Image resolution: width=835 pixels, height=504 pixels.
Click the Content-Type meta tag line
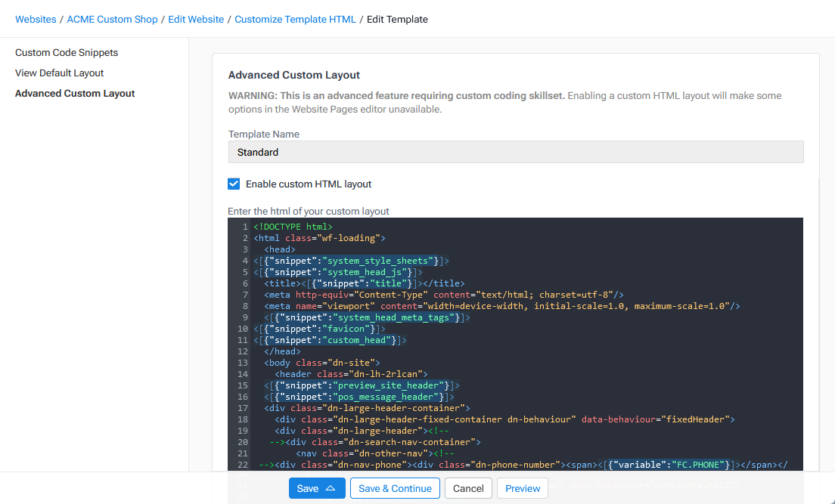[443, 295]
